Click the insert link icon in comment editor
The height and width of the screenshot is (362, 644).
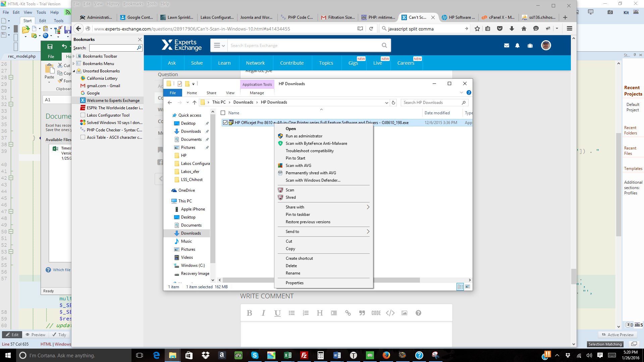(x=348, y=313)
